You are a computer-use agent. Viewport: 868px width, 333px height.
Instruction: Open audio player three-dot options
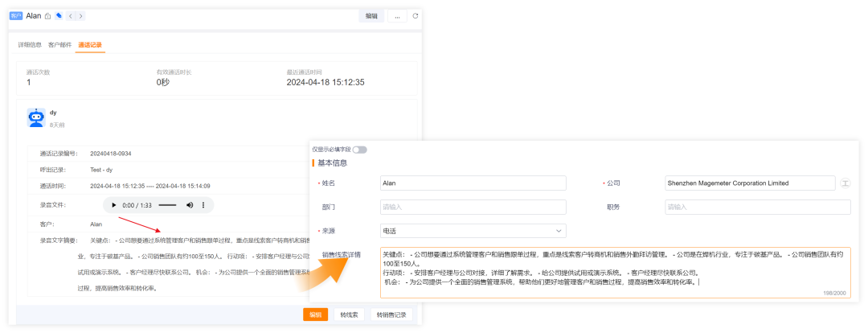tap(203, 205)
